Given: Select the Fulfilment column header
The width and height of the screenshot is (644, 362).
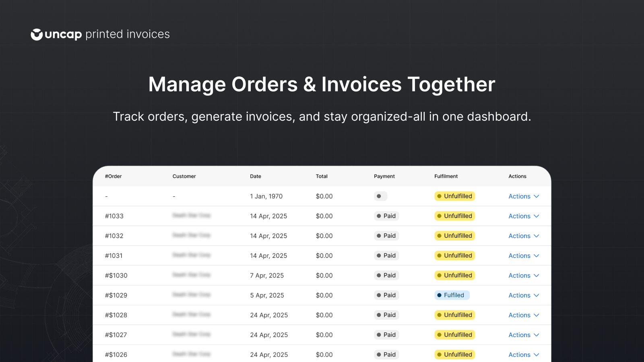Looking at the screenshot, I should [x=446, y=176].
